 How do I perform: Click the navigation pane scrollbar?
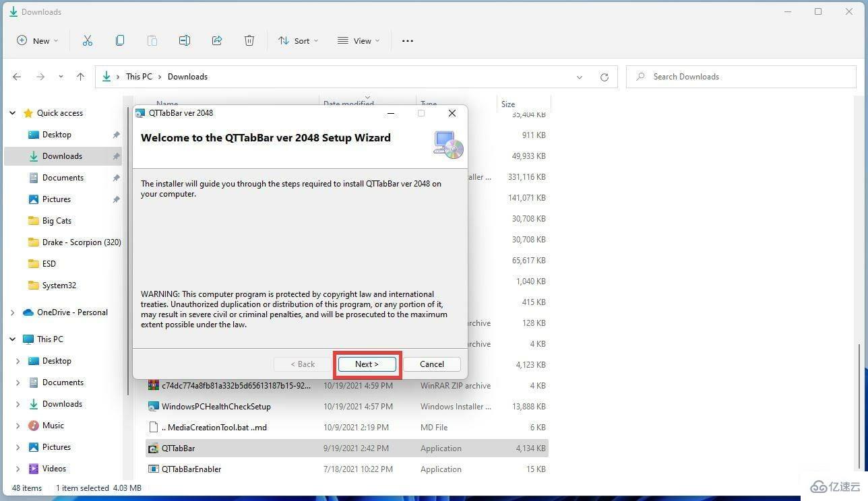point(127,249)
